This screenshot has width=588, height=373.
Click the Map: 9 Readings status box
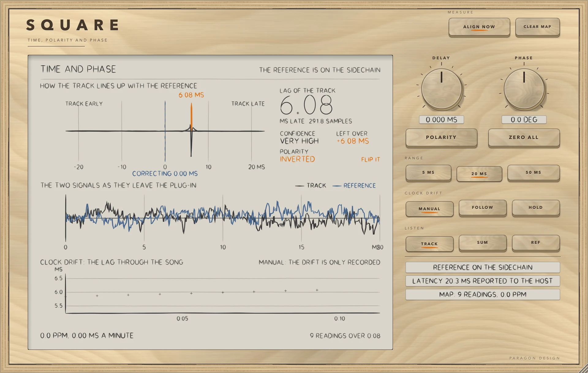(483, 294)
